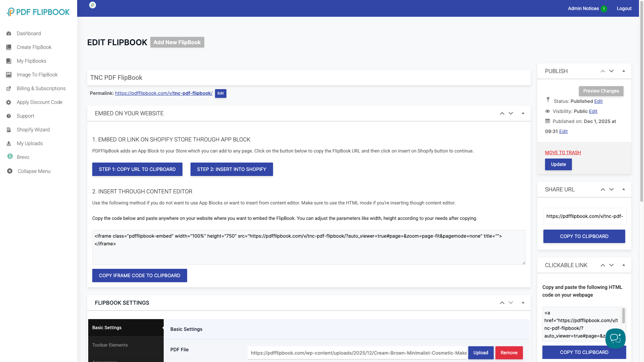
Task: Move the Share URL panel down
Action: [x=611, y=189]
